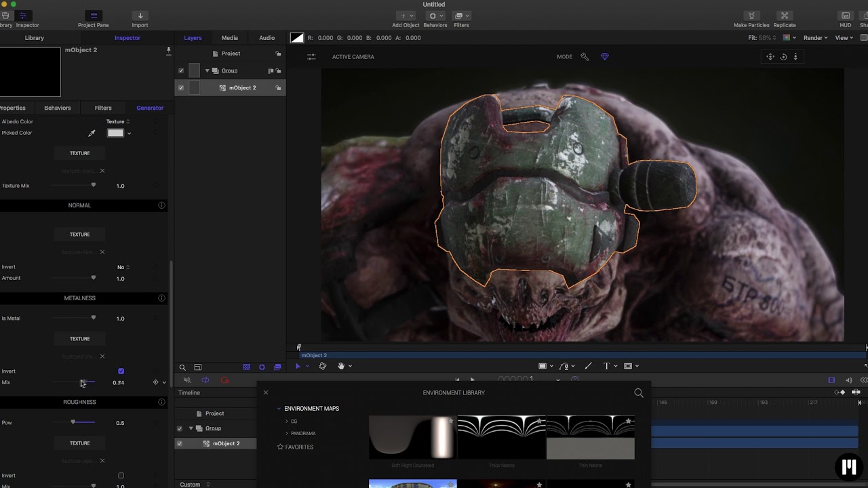Switch to the Media tab
Image resolution: width=868 pixels, height=488 pixels.
tap(230, 38)
